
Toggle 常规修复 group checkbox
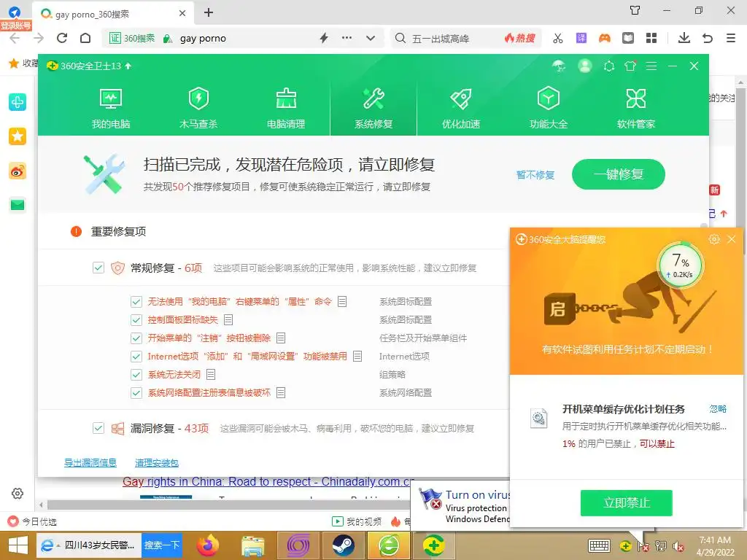point(98,268)
